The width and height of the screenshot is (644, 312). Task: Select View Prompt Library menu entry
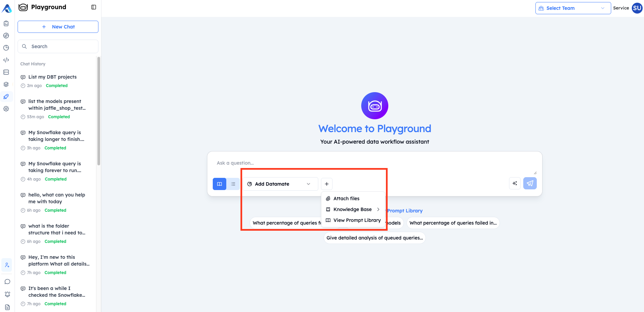357,220
